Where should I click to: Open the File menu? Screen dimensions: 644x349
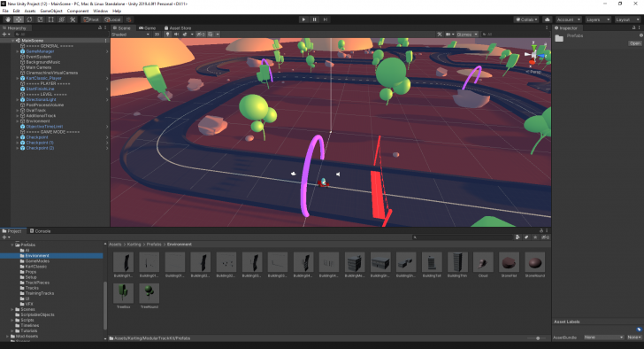point(5,11)
